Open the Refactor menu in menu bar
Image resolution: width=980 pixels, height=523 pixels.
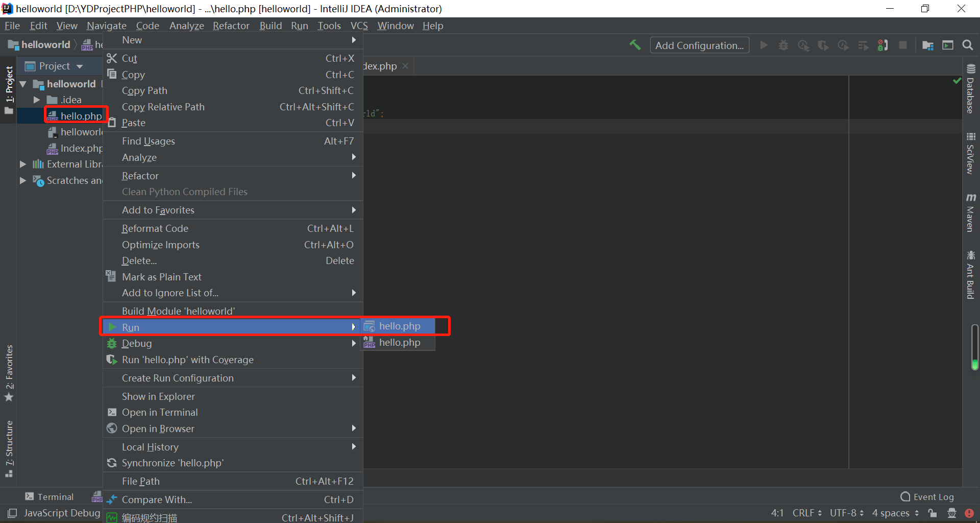pyautogui.click(x=231, y=26)
